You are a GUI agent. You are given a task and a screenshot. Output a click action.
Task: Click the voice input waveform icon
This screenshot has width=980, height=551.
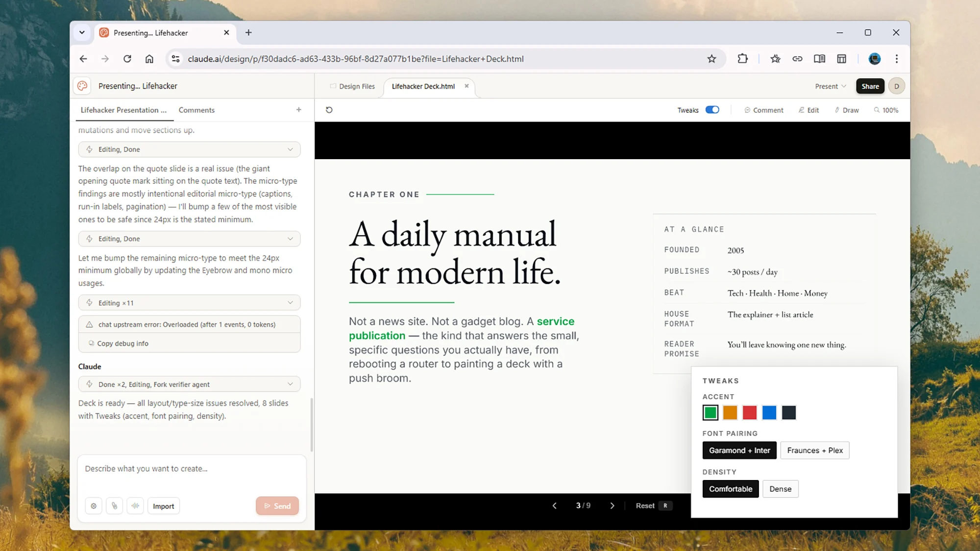pyautogui.click(x=135, y=506)
